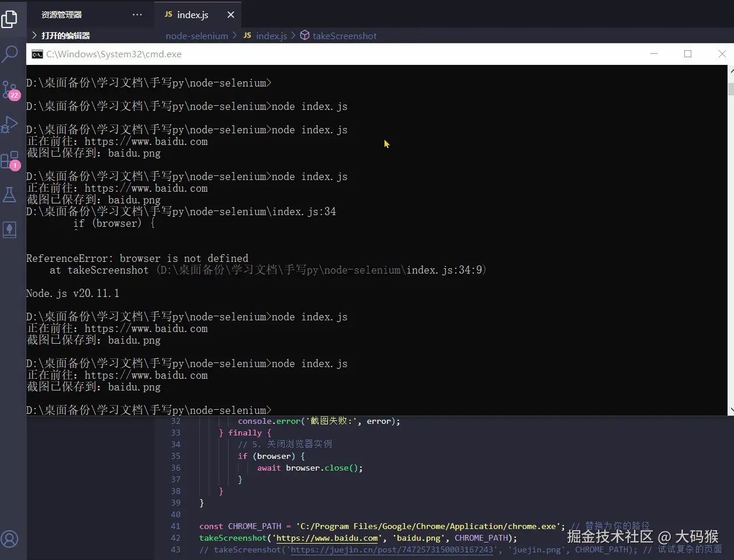The width and height of the screenshot is (734, 560).
Task: Click line number 35 in the gutter
Action: point(175,456)
